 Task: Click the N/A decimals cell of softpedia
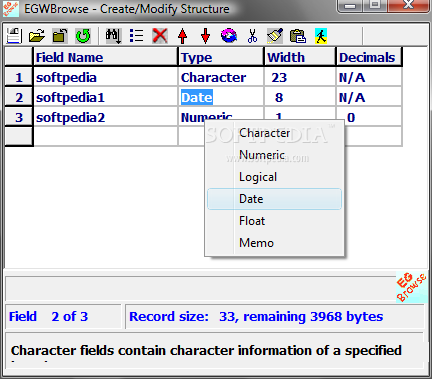pos(369,77)
